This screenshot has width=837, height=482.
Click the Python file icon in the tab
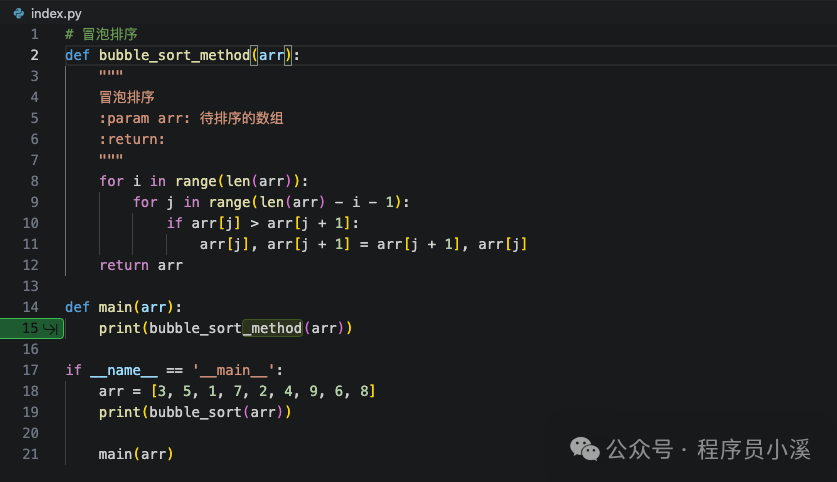pos(17,11)
